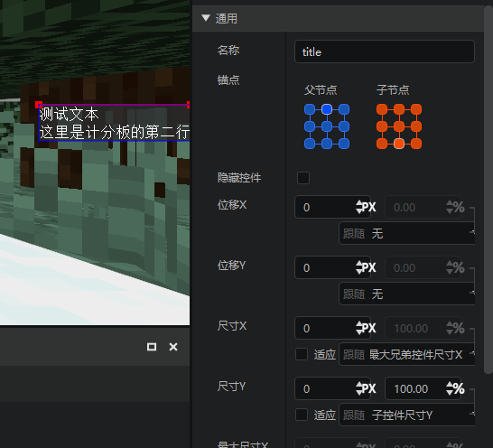493x448 pixels.
Task: Click the 尺寸Y PX stepper arrows
Action: pyautogui.click(x=359, y=388)
